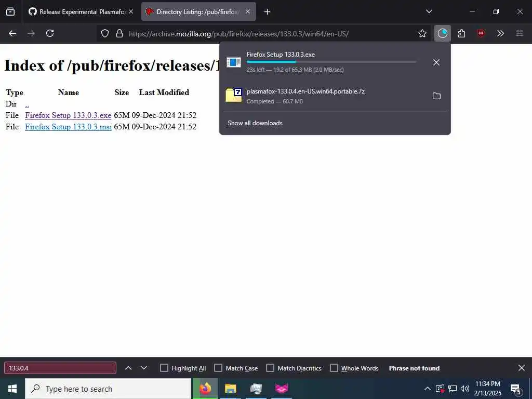532x399 pixels.
Task: Expand the list all tabs chevron
Action: [x=429, y=11]
